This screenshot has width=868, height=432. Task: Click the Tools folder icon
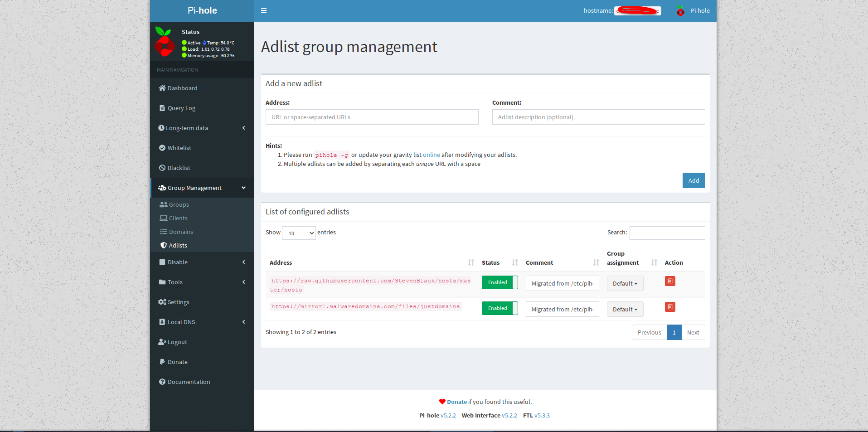pos(162,282)
